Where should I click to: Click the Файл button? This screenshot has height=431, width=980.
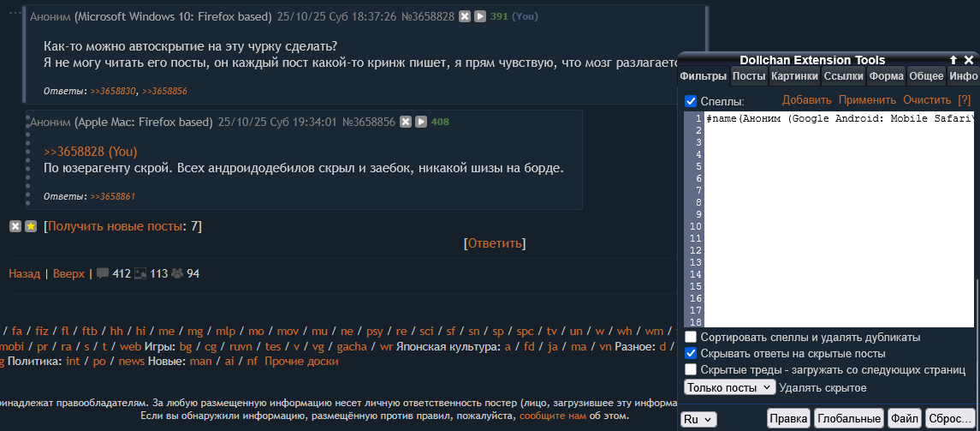pos(905,419)
